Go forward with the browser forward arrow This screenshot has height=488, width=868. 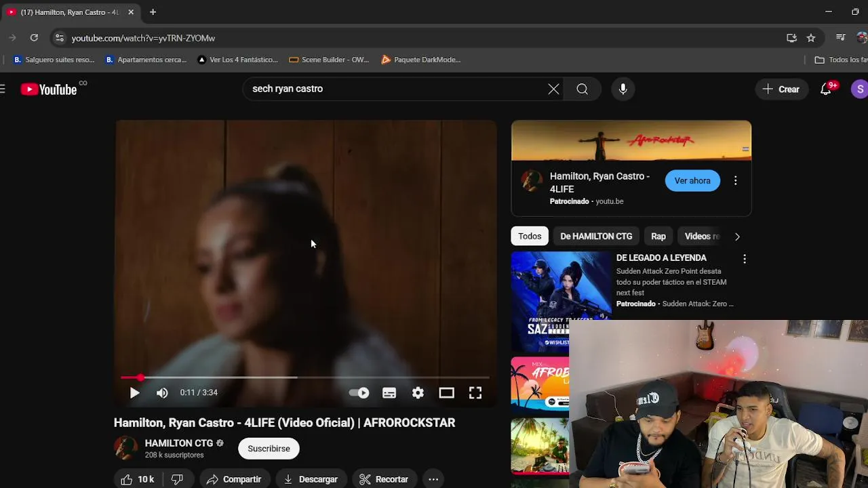point(12,38)
